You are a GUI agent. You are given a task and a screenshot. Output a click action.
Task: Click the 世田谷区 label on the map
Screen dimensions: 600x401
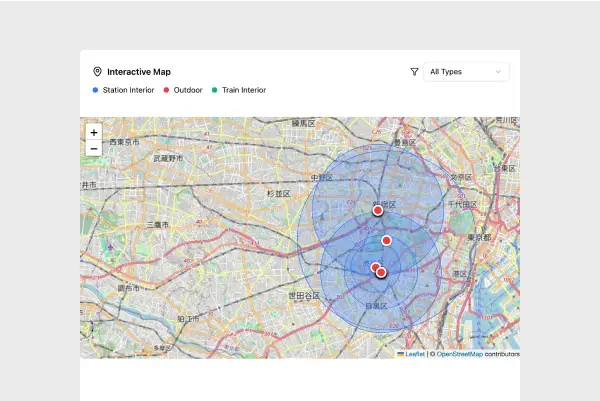304,296
